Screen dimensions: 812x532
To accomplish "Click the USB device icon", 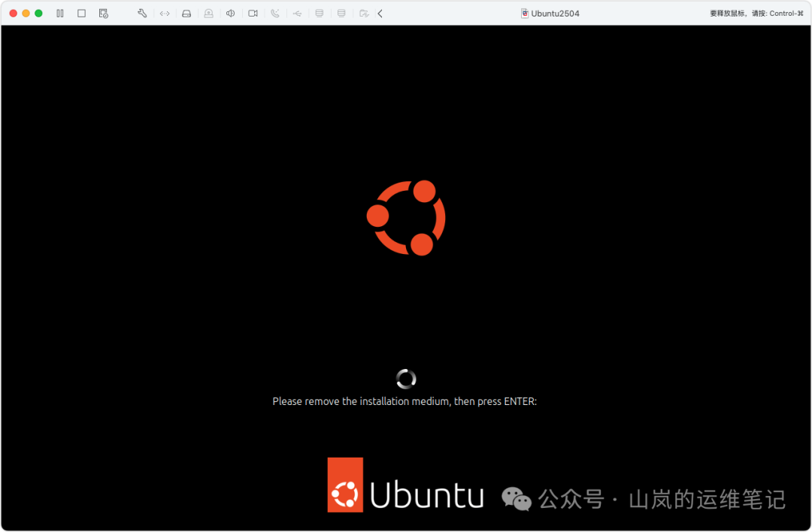I will coord(297,14).
